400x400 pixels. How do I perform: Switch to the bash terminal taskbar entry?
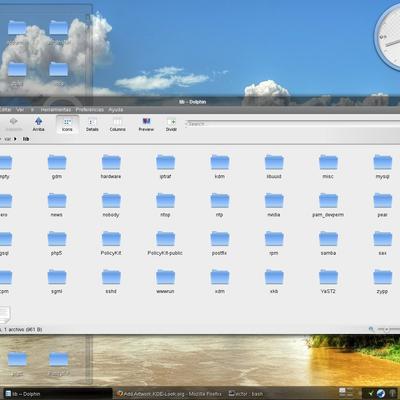click(x=247, y=394)
